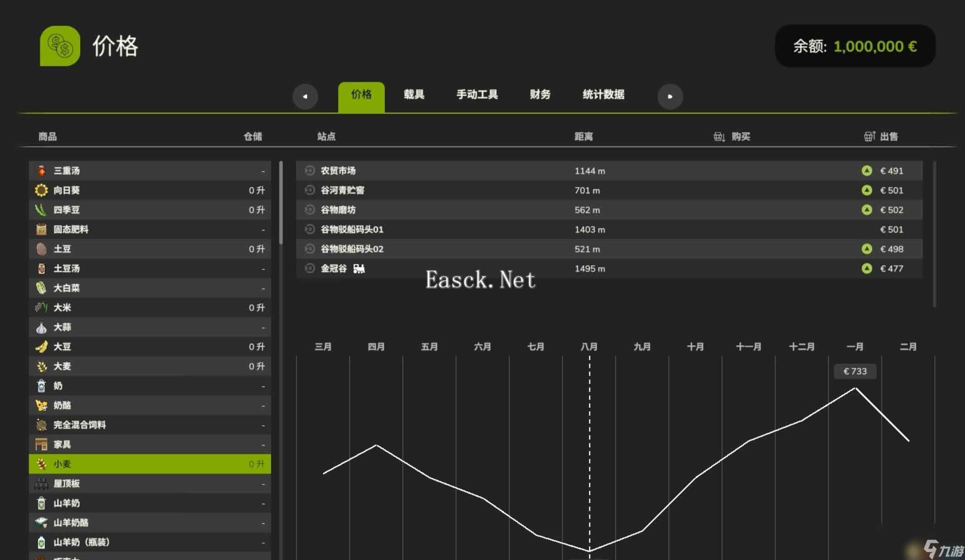Viewport: 965px width, 560px height.
Task: Click the 仓储 column header
Action: tap(253, 137)
